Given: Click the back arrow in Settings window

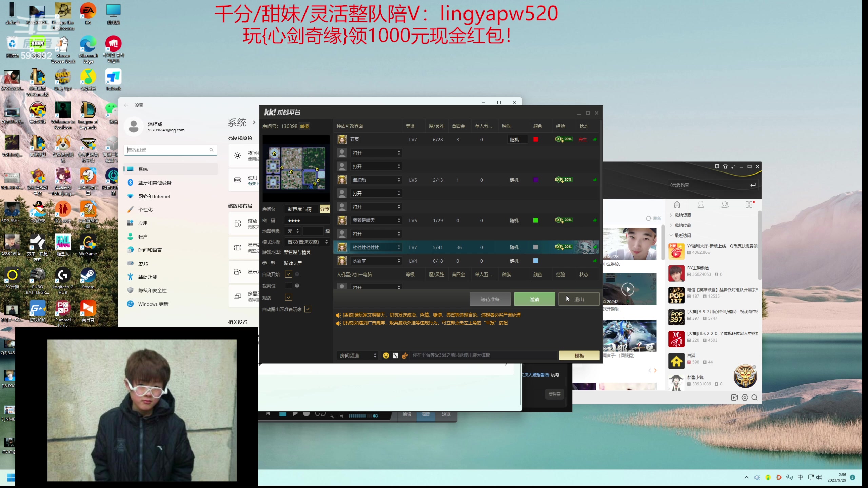Looking at the screenshot, I should coord(126,105).
